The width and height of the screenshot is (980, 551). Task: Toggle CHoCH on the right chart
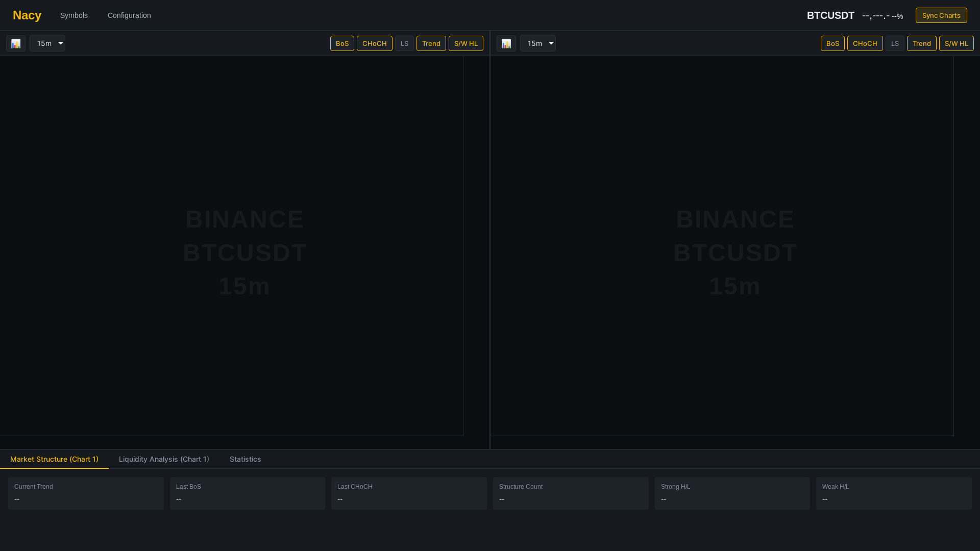click(x=865, y=43)
